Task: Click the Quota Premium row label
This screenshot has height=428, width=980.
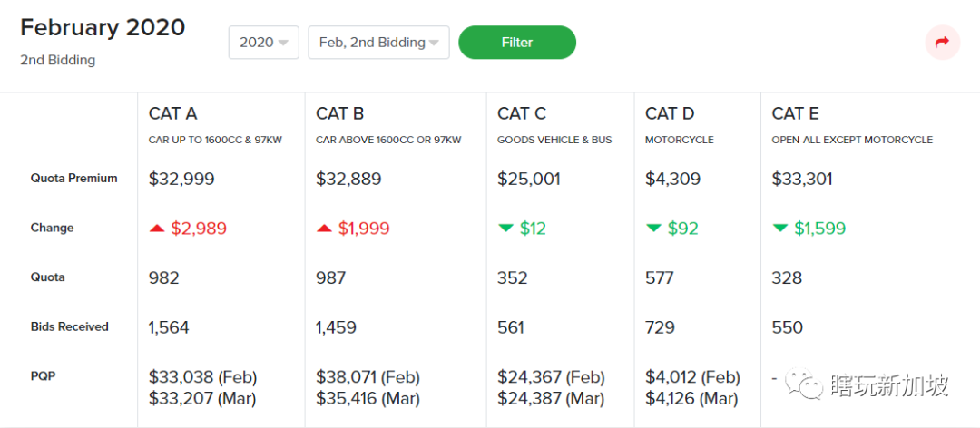Action: point(74,179)
